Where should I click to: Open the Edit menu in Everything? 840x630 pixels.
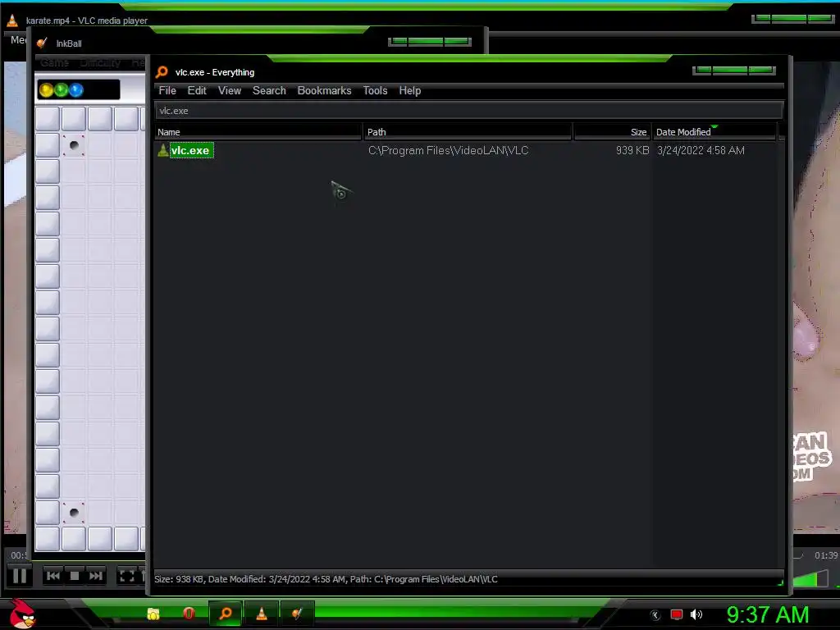click(197, 90)
